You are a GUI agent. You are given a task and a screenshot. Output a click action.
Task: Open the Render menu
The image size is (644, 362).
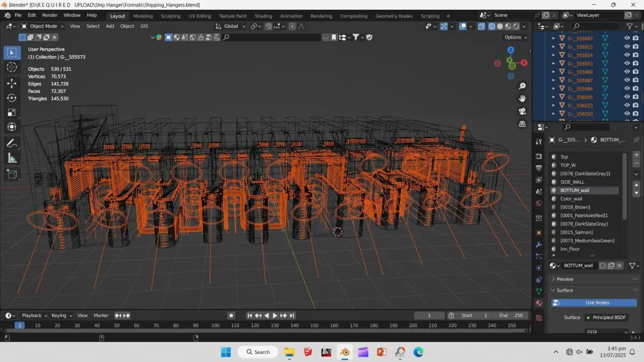click(49, 15)
